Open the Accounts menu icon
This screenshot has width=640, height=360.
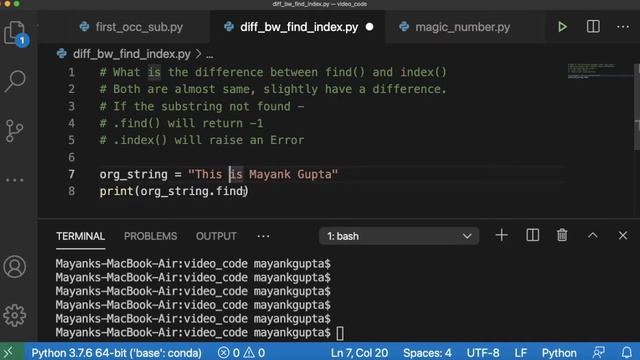click(x=15, y=267)
